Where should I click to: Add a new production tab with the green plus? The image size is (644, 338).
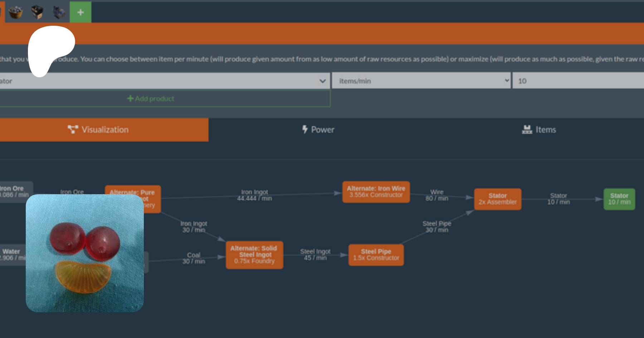coord(80,12)
